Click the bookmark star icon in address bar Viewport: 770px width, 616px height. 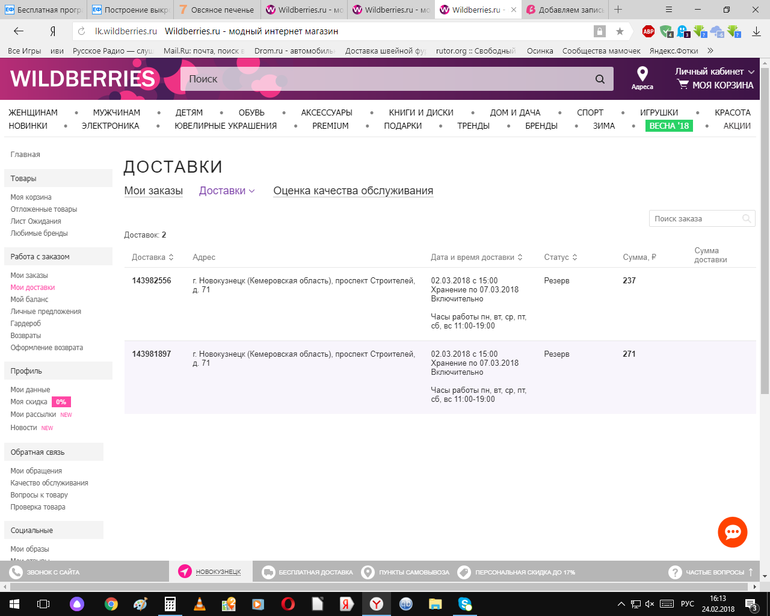620,31
